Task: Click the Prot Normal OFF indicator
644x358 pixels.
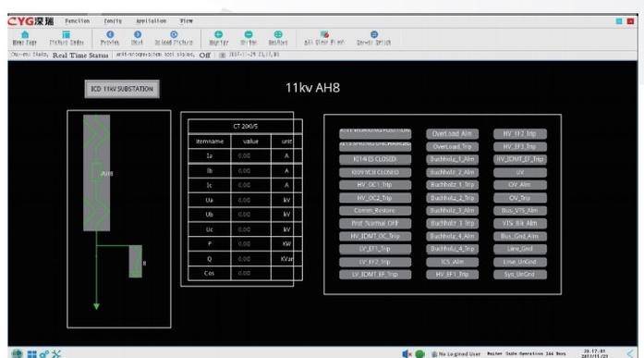Action: point(375,223)
